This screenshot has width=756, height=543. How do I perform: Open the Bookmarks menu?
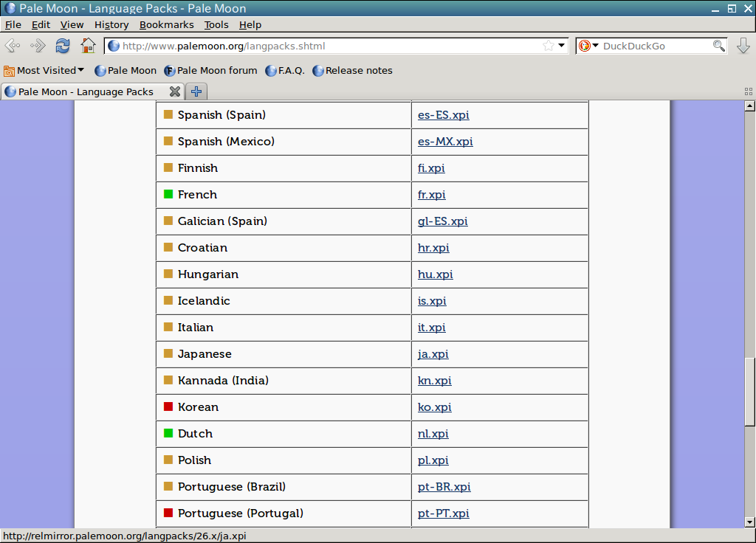click(166, 24)
